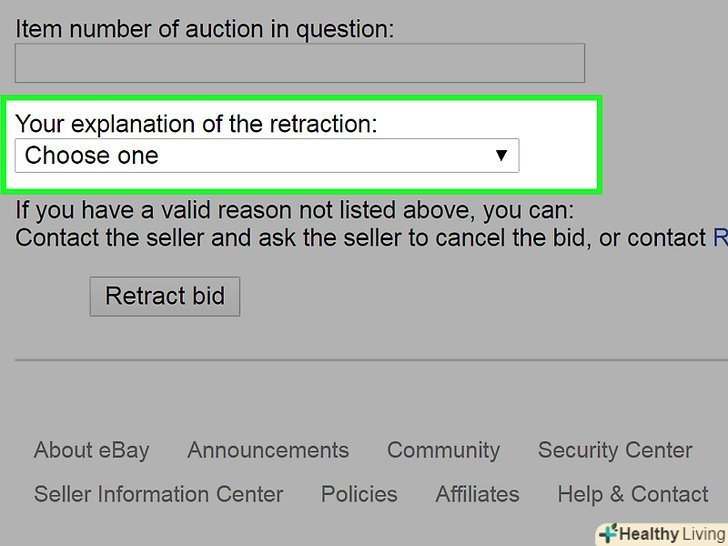Click the dropdown arrow for retraction explanation
This screenshot has height=546, width=728.
(x=502, y=156)
